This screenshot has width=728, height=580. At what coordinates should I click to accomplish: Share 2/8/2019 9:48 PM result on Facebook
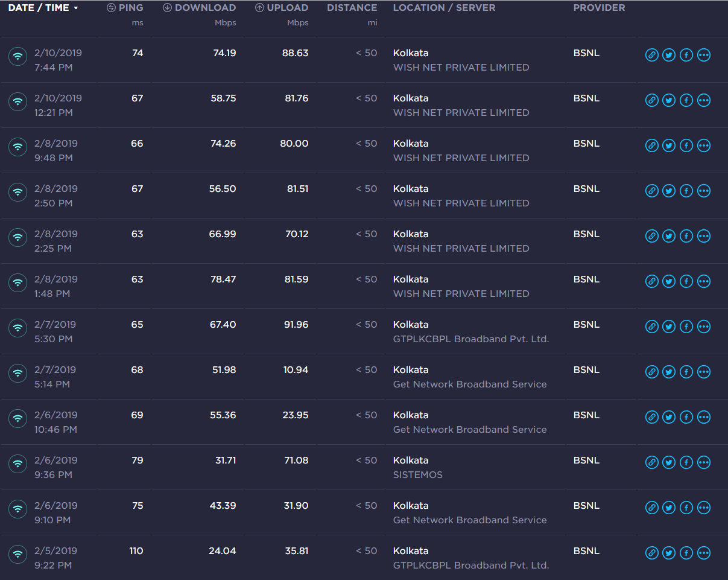(x=686, y=145)
